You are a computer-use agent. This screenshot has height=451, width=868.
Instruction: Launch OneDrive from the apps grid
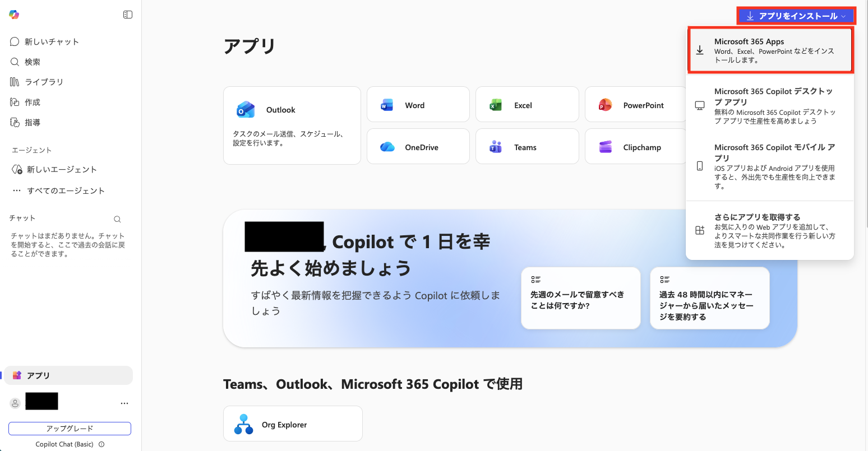pos(418,147)
